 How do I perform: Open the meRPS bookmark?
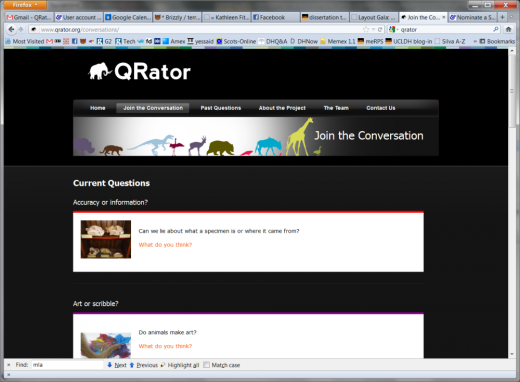click(370, 41)
